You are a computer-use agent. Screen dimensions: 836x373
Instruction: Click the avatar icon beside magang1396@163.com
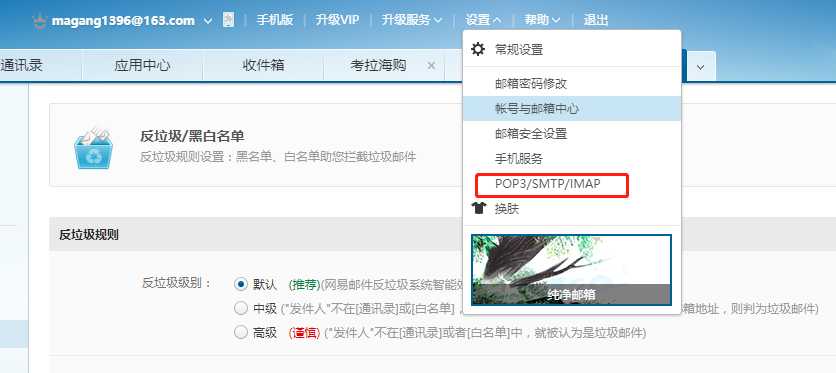pyautogui.click(x=39, y=21)
